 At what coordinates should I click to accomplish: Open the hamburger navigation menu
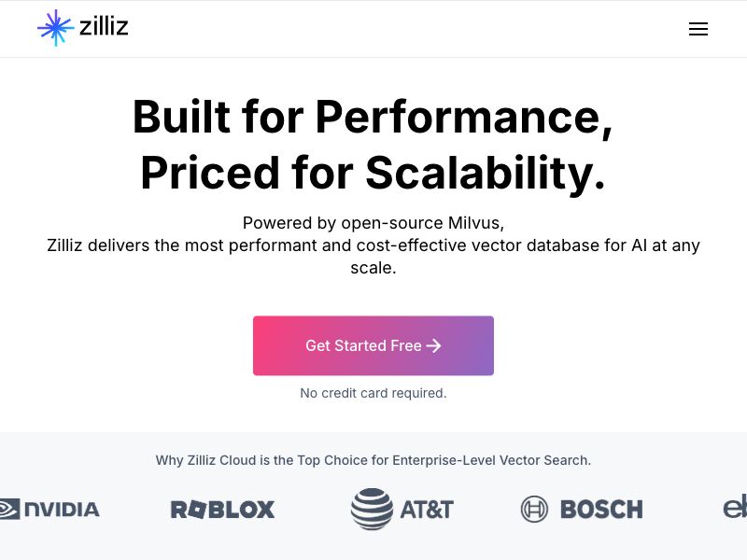coord(698,29)
